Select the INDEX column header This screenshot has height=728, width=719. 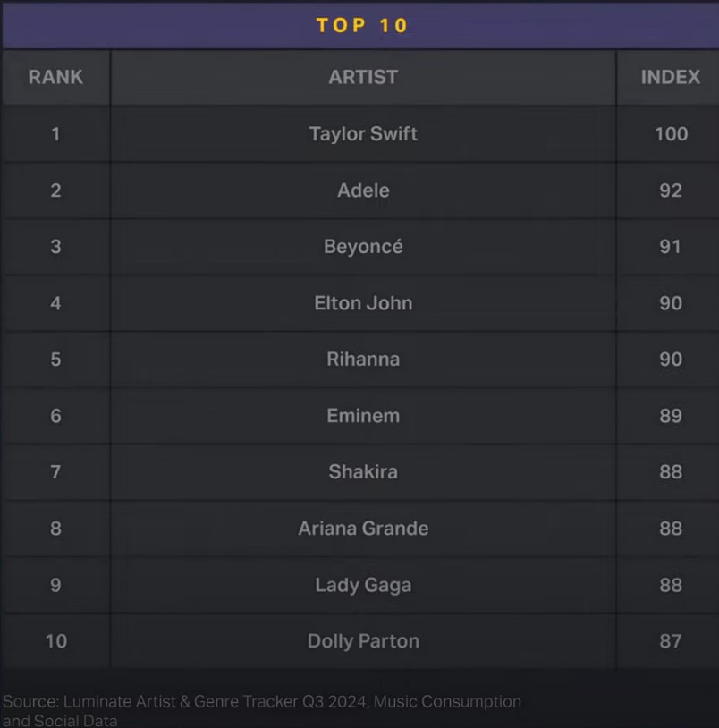click(x=671, y=77)
